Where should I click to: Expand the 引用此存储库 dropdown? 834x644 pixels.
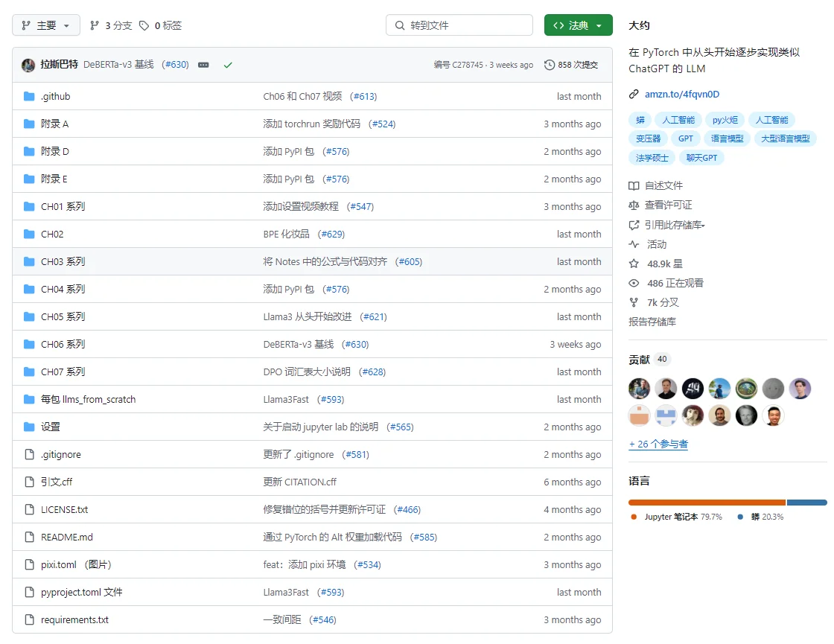tap(675, 225)
